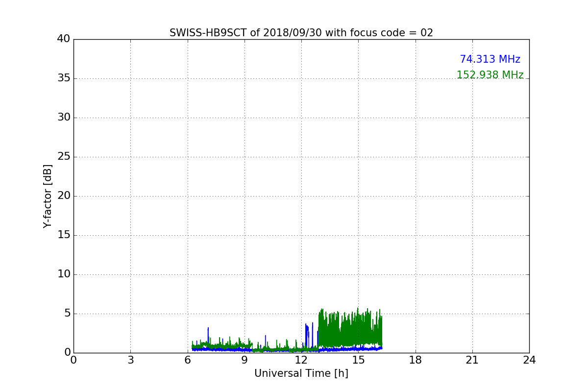The width and height of the screenshot is (588, 392).
Task: Click the y-axis tick label 30
Action: coord(64,118)
